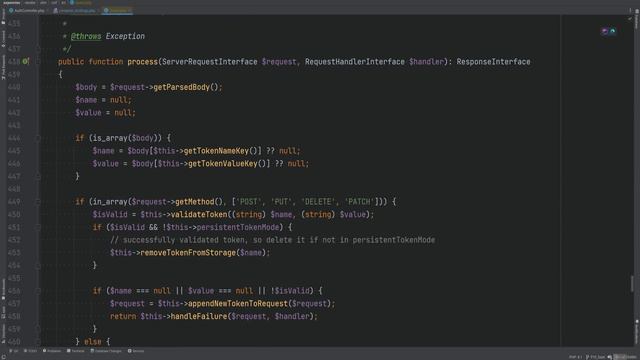The width and height of the screenshot is (640, 360).
Task: Collapse the doc comment ending at line 437
Action: (38, 49)
